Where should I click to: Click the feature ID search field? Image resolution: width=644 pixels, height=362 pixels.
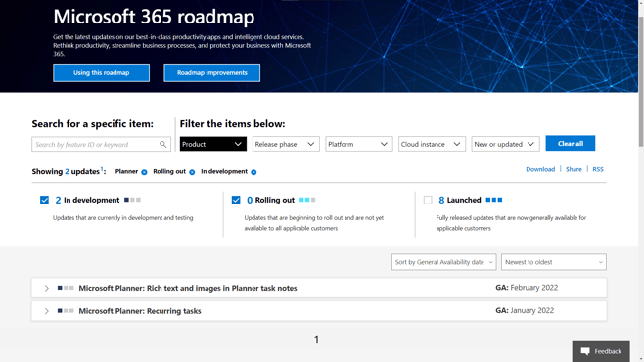101,144
